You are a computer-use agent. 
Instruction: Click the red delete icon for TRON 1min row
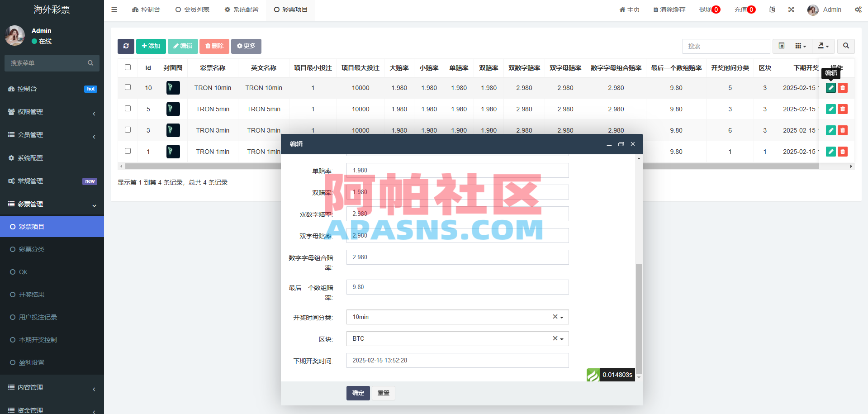click(842, 152)
